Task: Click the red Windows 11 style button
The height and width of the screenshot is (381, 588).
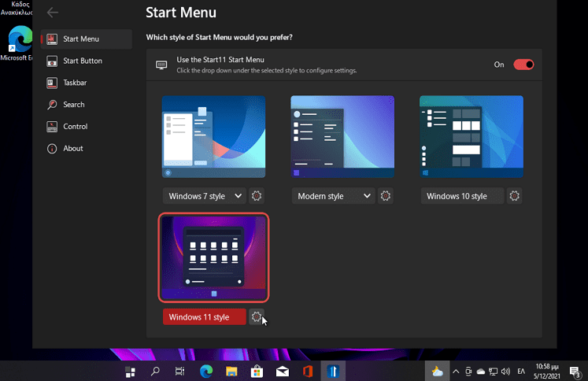Action: (205, 317)
